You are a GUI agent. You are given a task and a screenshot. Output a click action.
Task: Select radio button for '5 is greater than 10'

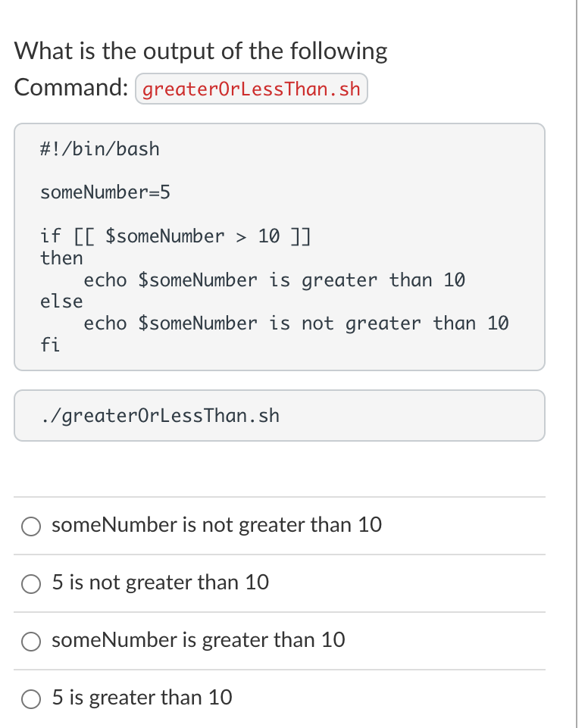pyautogui.click(x=30, y=698)
